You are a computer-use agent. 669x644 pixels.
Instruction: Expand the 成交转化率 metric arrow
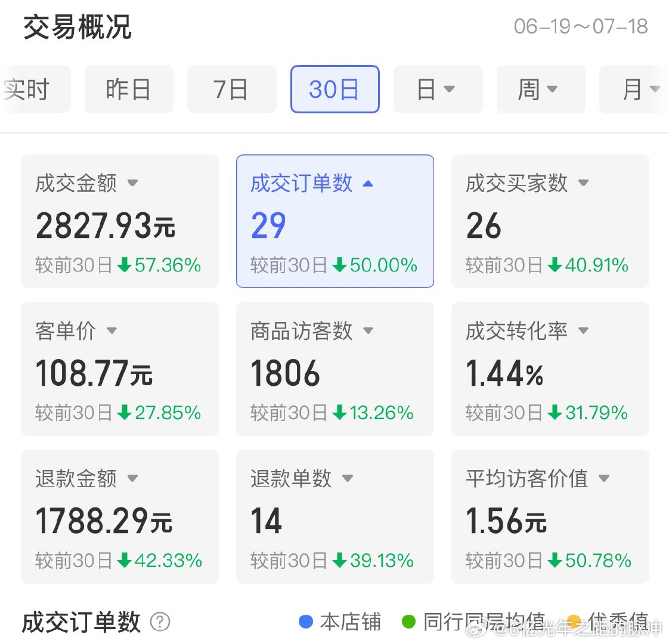pos(583,330)
